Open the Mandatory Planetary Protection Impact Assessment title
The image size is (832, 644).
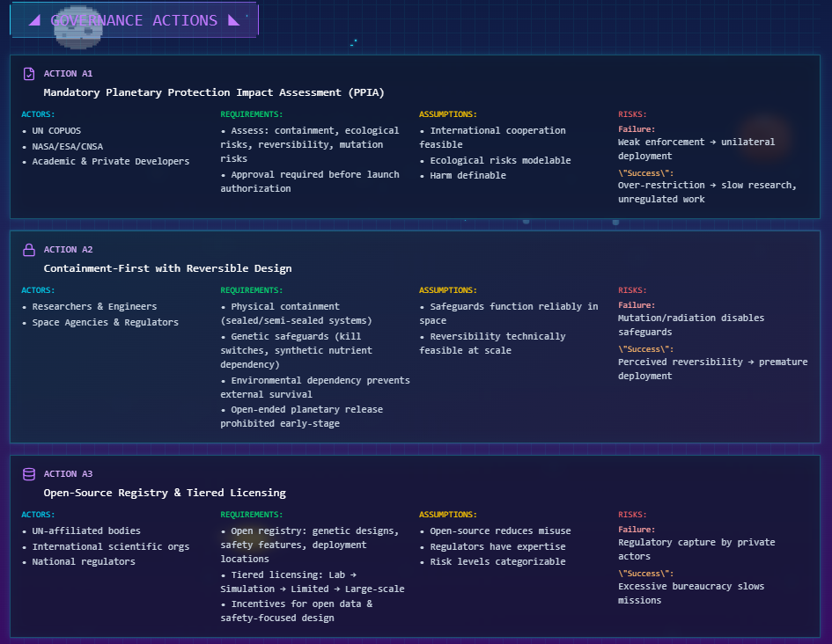(x=214, y=92)
